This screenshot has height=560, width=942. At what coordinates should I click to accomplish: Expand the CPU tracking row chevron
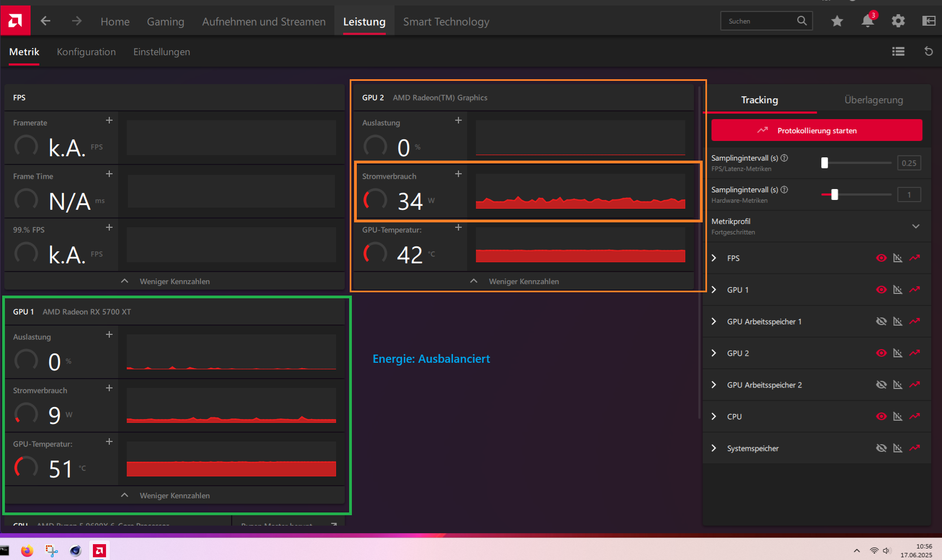tap(714, 416)
